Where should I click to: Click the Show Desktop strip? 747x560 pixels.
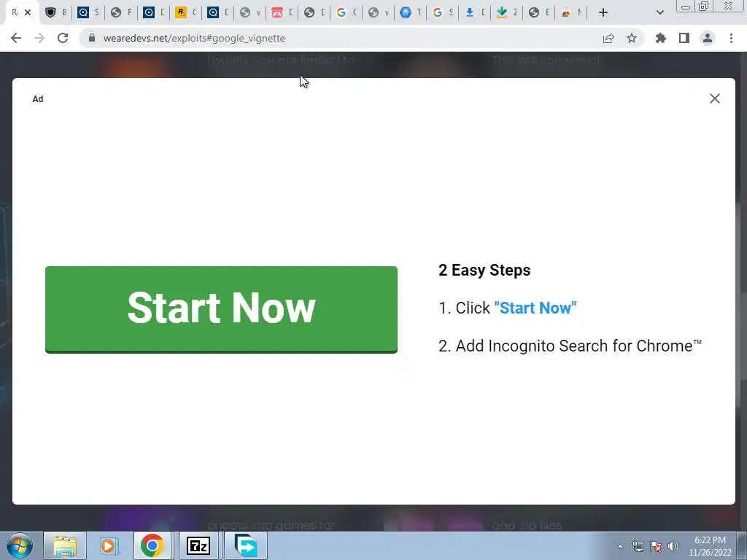(742, 545)
